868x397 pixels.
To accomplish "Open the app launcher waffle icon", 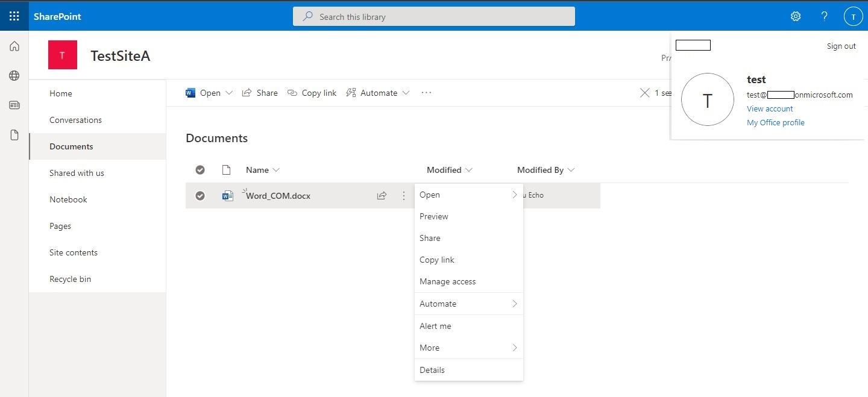I will point(14,16).
